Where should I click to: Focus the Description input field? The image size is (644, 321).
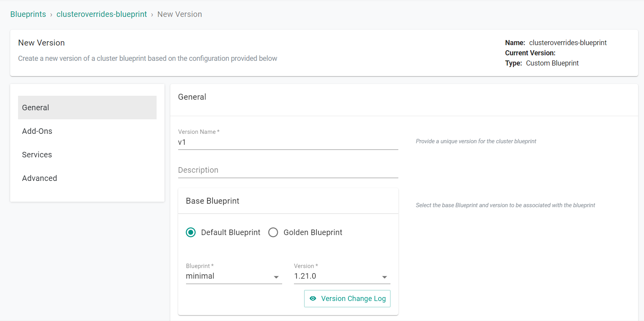tap(288, 170)
